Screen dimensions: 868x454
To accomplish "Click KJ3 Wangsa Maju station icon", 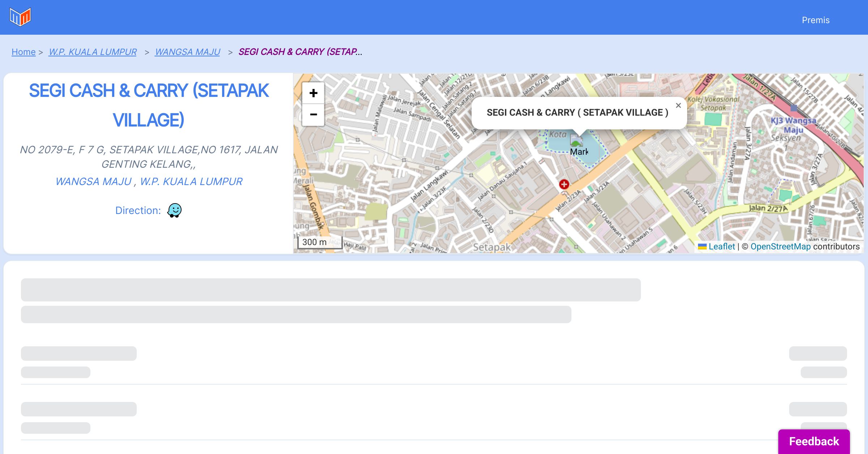I will (x=793, y=108).
